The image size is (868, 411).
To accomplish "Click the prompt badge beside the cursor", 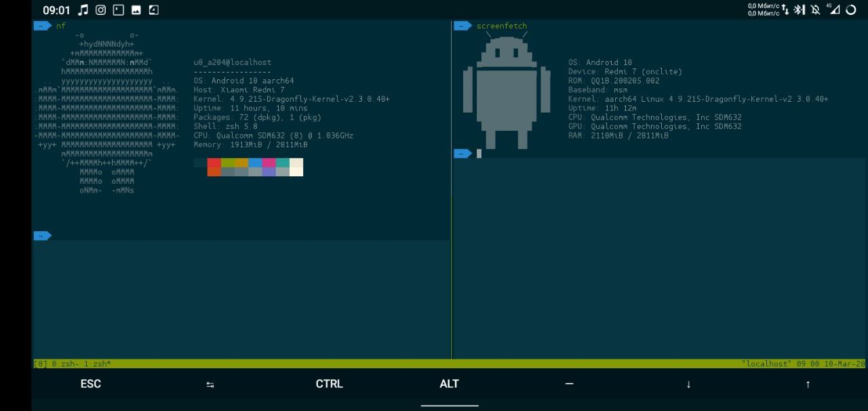I will click(x=463, y=153).
